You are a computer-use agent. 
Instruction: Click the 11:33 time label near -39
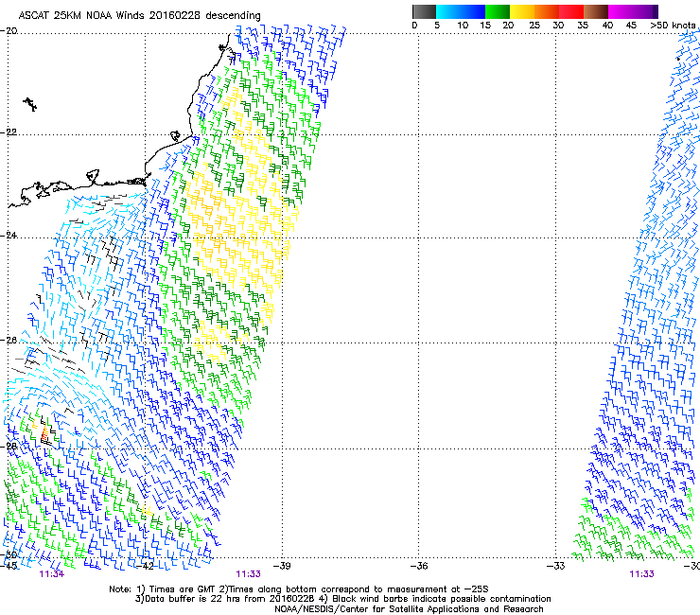click(248, 574)
